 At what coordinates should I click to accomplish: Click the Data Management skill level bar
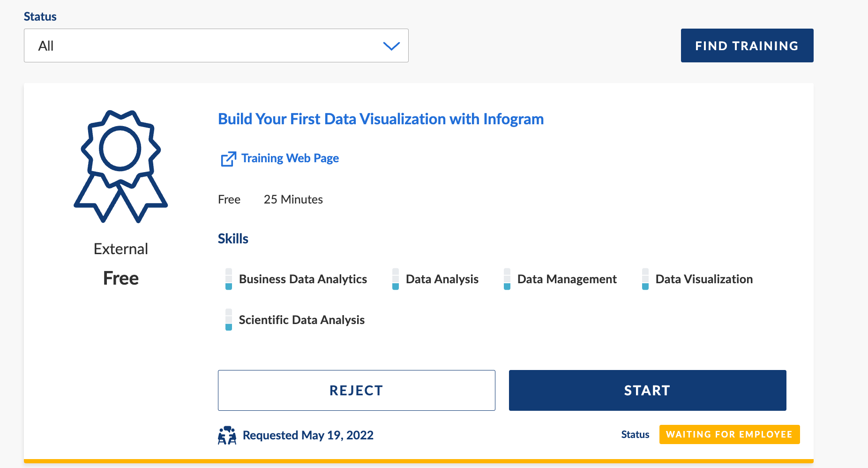point(507,279)
